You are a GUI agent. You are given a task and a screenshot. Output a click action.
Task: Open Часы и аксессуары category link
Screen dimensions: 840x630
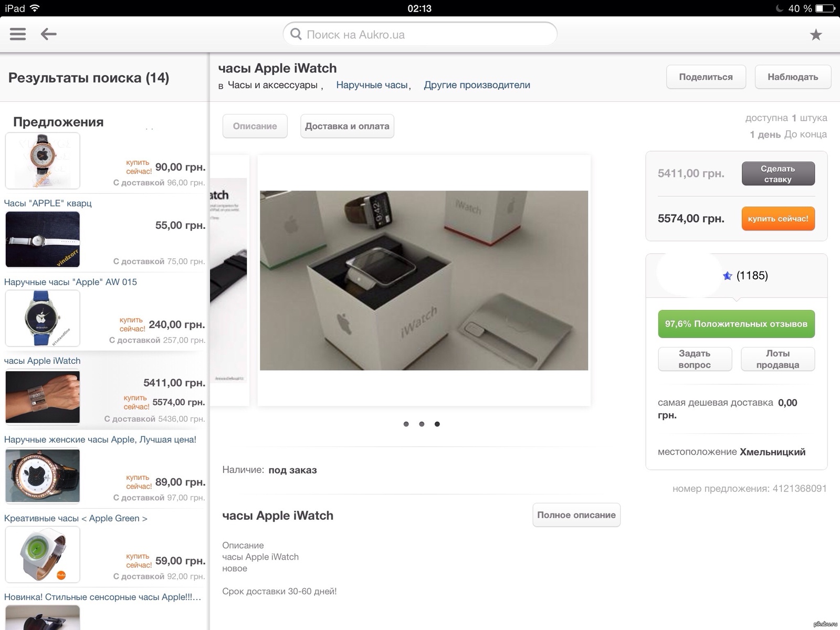pos(272,85)
